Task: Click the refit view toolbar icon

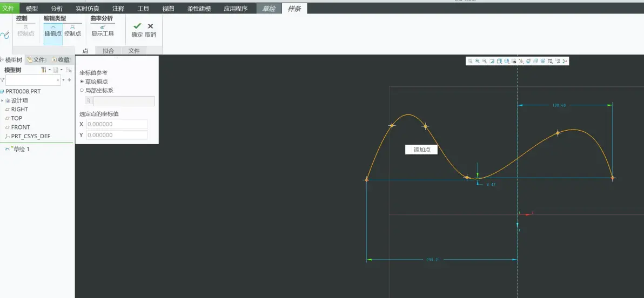Action: point(470,61)
